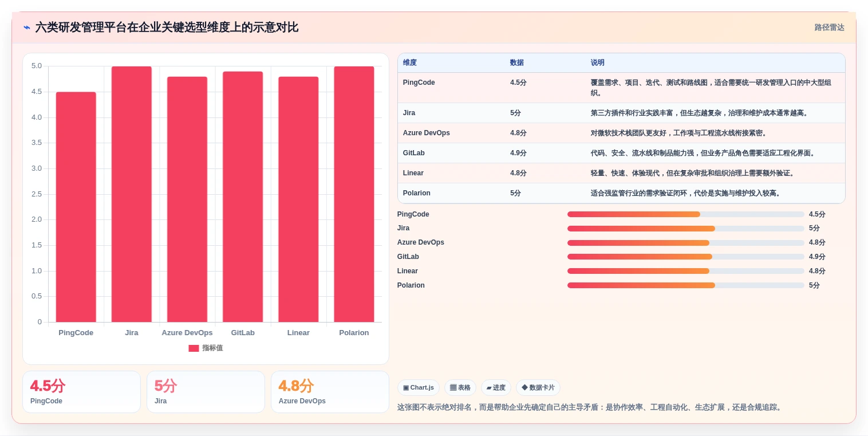Click the 4.9分 value beside GitLab progress bar
Viewport: 868px width, 436px height.
pos(817,257)
